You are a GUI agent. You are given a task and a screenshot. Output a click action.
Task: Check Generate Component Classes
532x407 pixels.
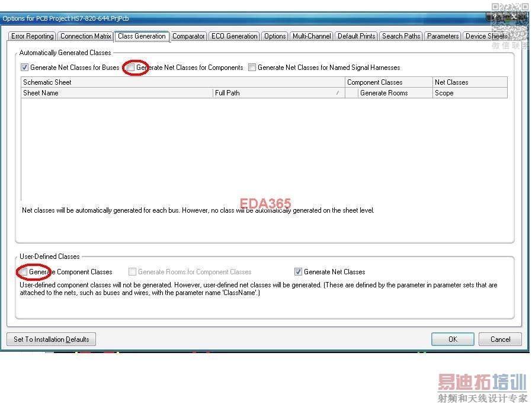coord(24,272)
